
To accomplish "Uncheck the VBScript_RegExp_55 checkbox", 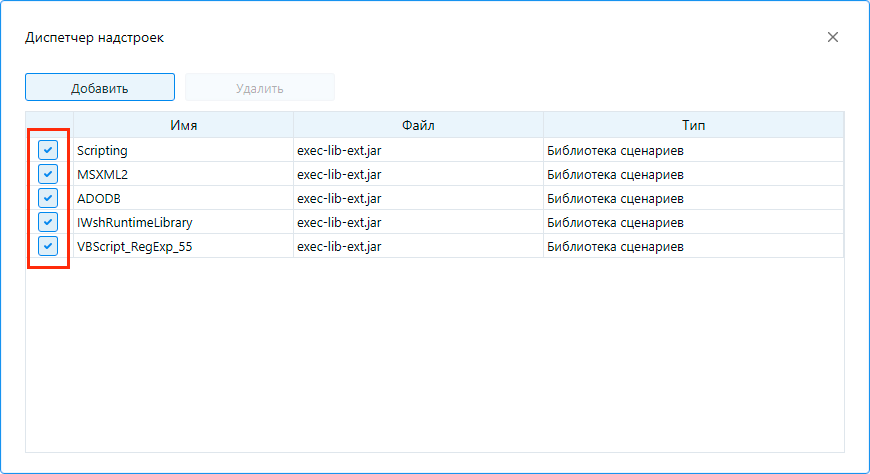I will point(48,246).
